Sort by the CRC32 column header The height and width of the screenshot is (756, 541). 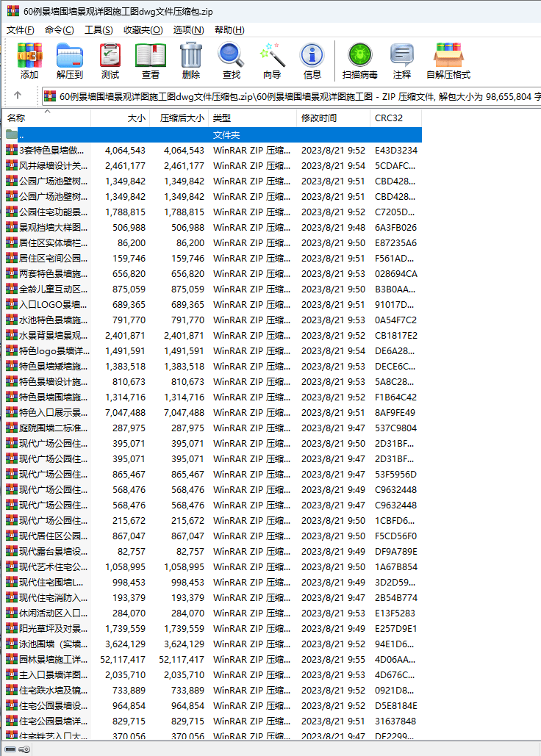pyautogui.click(x=396, y=118)
